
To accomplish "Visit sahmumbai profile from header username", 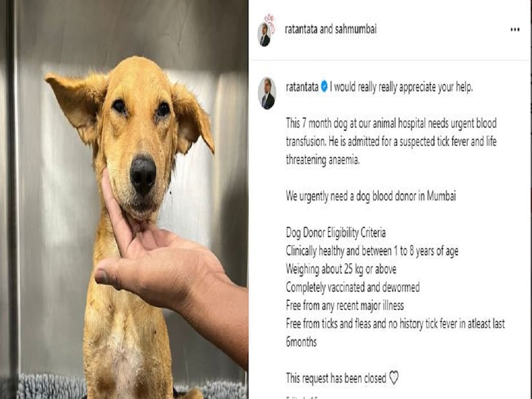I will (x=356, y=29).
